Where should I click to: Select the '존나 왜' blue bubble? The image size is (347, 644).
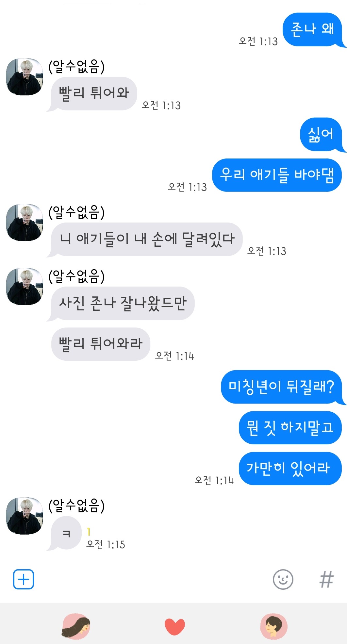point(313,29)
